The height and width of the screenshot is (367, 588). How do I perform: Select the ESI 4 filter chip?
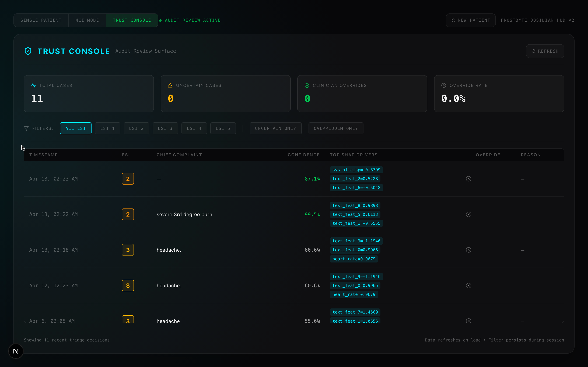click(x=194, y=128)
